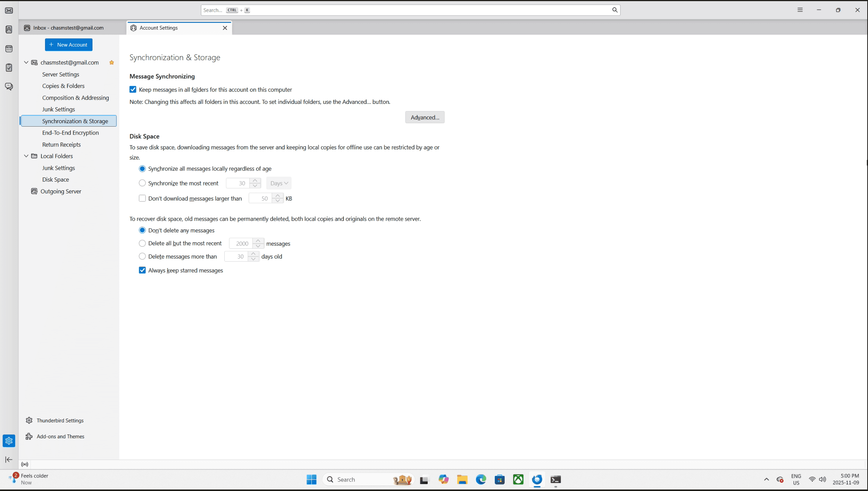Image resolution: width=868 pixels, height=491 pixels.
Task: Click the New Account button
Action: 69,45
